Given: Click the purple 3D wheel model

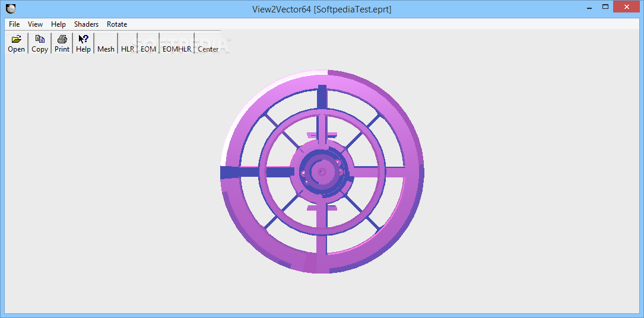Looking at the screenshot, I should [x=322, y=171].
